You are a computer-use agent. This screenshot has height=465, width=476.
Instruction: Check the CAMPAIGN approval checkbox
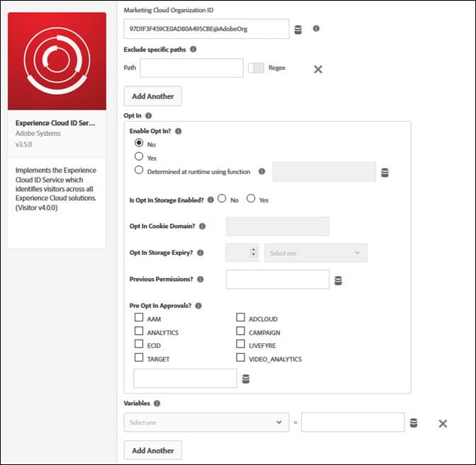[240, 331]
